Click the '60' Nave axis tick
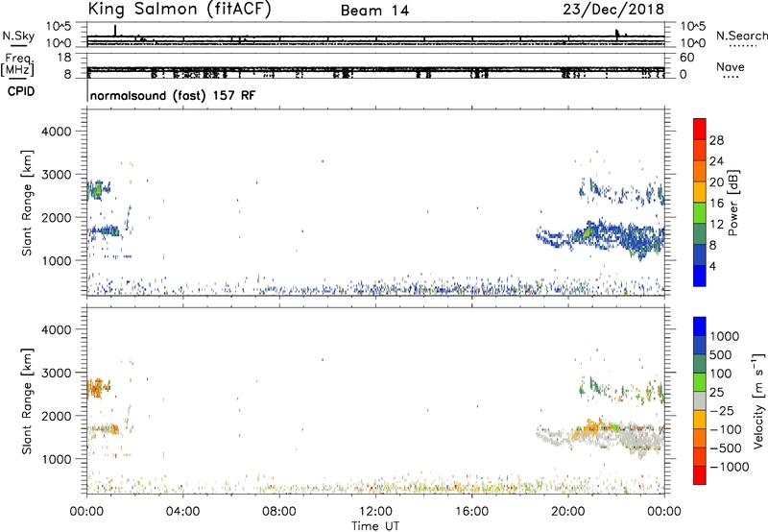The image size is (768, 532). pyautogui.click(x=686, y=58)
